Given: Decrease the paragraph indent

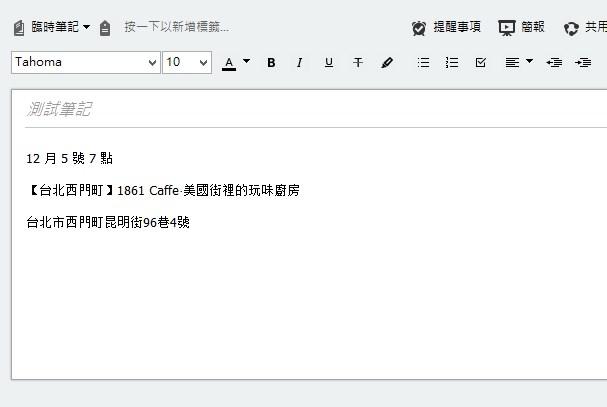Looking at the screenshot, I should coord(554,63).
